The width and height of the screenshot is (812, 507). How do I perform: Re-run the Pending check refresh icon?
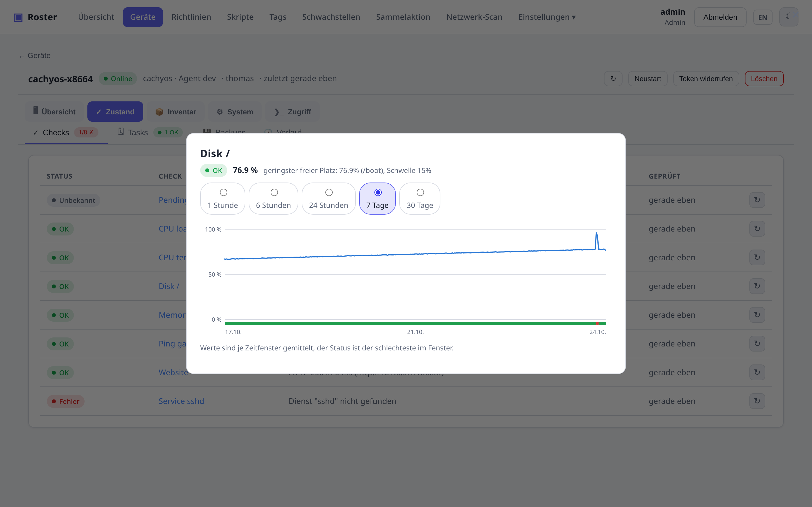point(757,200)
